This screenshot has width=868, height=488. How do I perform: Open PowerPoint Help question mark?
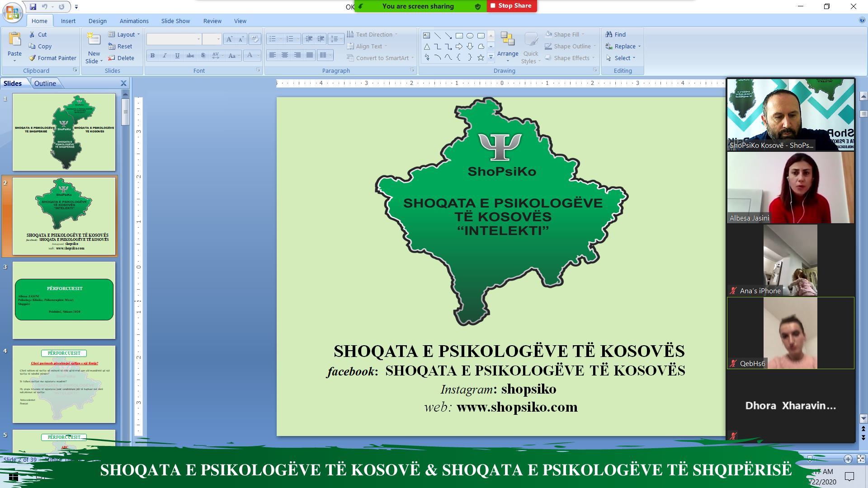[862, 20]
